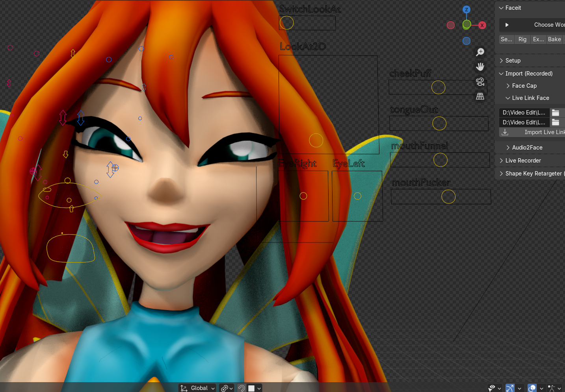Switch perspective/orthographic with the grid icon
Screen dimensions: 565x392
[x=480, y=96]
